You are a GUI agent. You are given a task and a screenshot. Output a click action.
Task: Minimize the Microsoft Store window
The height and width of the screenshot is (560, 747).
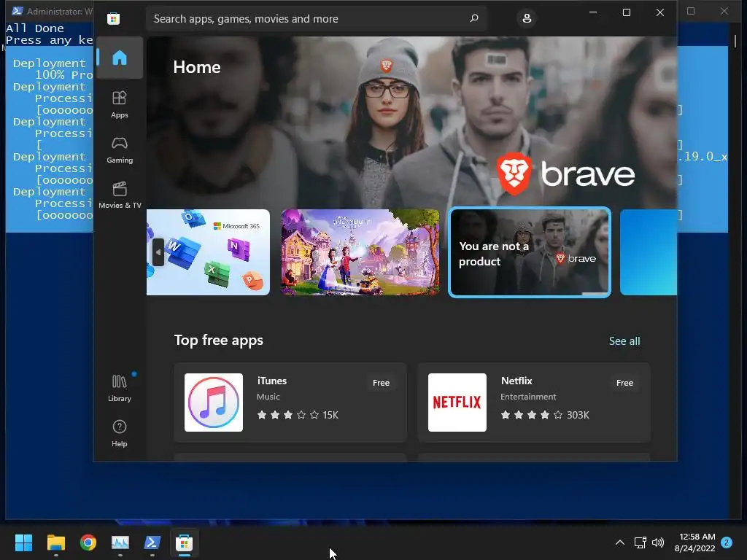point(593,12)
